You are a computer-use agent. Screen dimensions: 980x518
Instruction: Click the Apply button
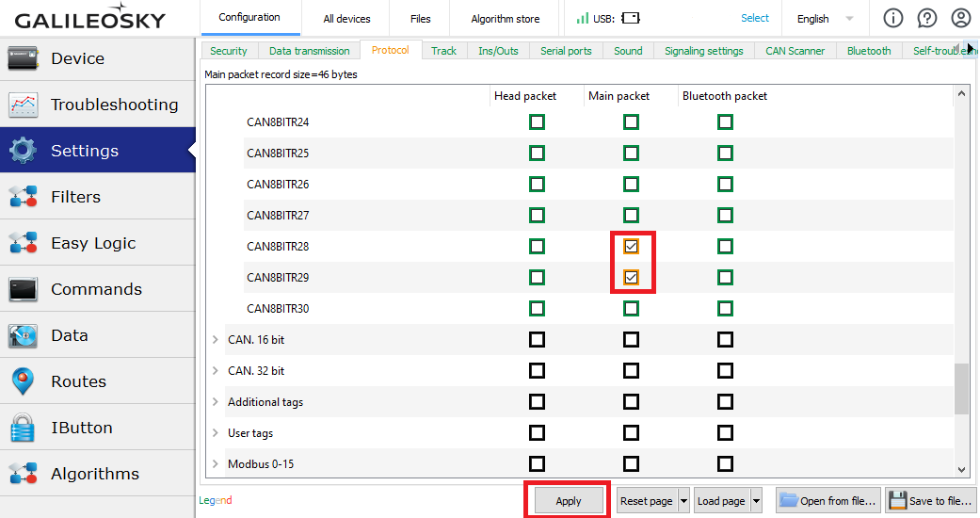[x=568, y=501]
